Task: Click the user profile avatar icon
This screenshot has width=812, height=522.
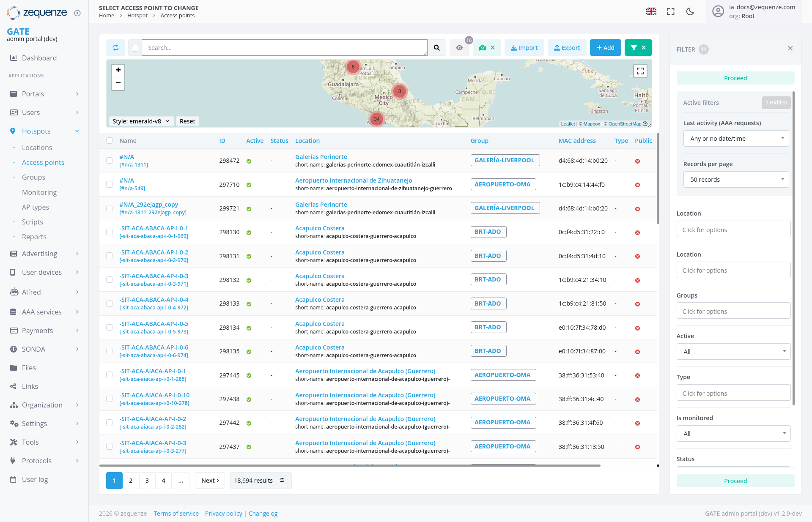Action: pyautogui.click(x=718, y=11)
